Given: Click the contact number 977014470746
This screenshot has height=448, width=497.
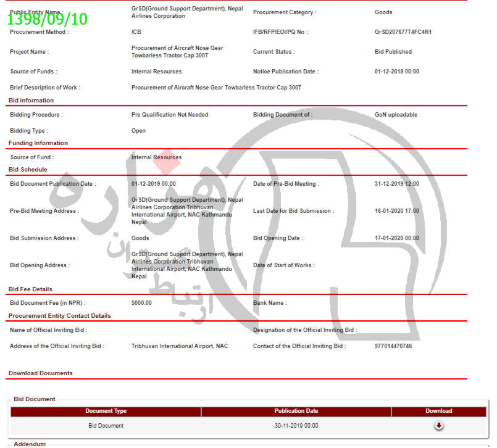Looking at the screenshot, I should point(393,346).
